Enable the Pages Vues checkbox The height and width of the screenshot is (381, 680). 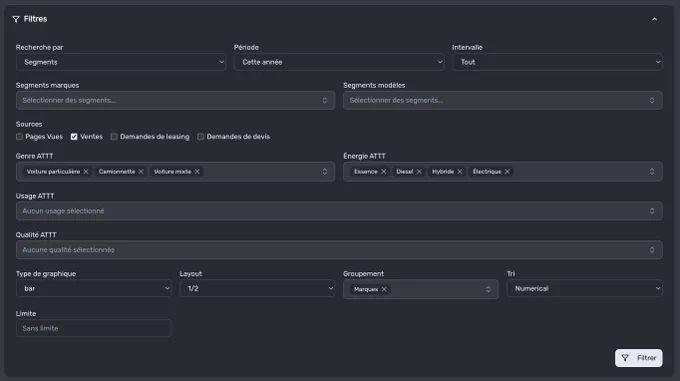[x=20, y=137]
